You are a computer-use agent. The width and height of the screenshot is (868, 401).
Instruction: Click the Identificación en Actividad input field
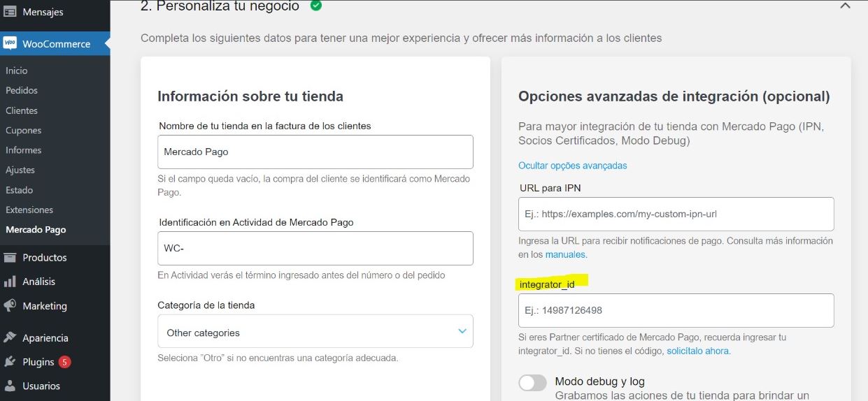click(x=315, y=248)
